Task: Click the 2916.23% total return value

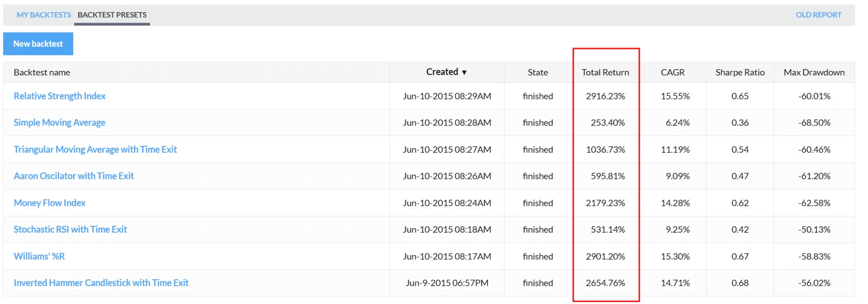Action: [x=605, y=96]
